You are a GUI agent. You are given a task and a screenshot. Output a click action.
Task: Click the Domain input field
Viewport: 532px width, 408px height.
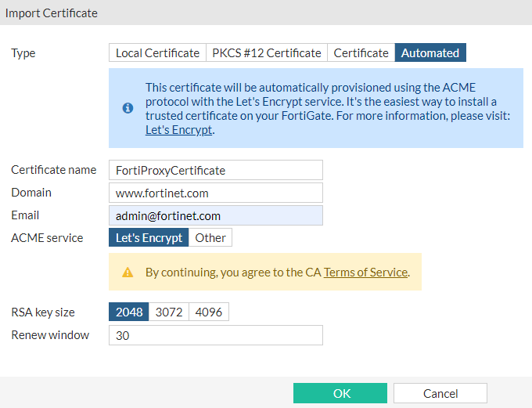[216, 193]
